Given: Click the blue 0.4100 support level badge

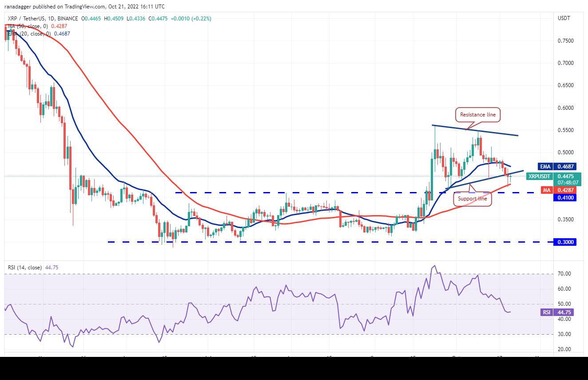Looking at the screenshot, I should coord(564,198).
